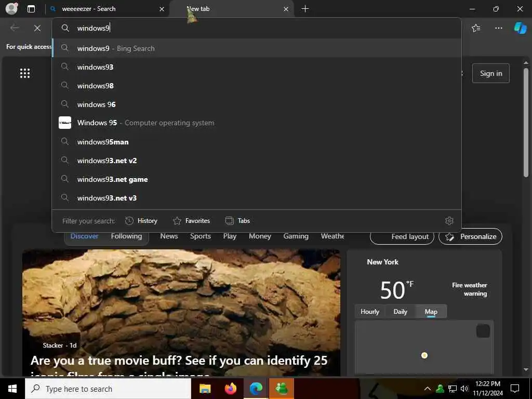Filter search by Tabs
This screenshot has height=399, width=532.
click(237, 221)
